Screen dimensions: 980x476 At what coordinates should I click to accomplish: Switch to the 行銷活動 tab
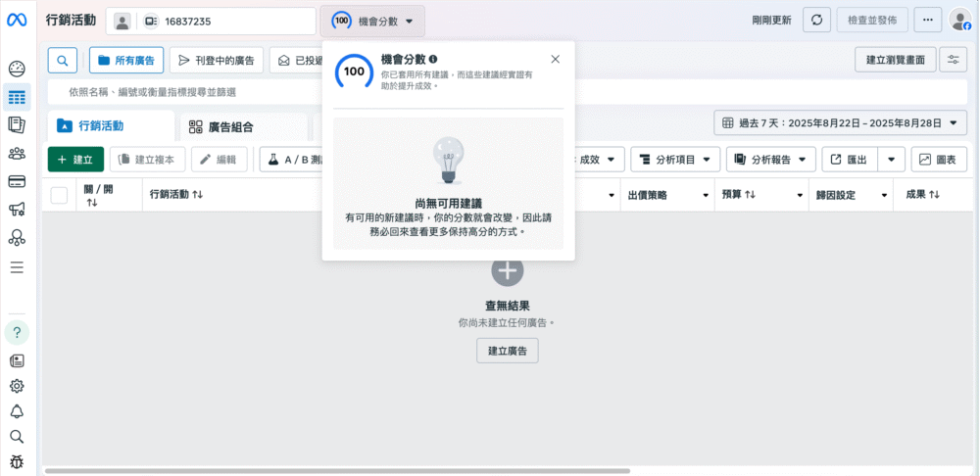112,126
